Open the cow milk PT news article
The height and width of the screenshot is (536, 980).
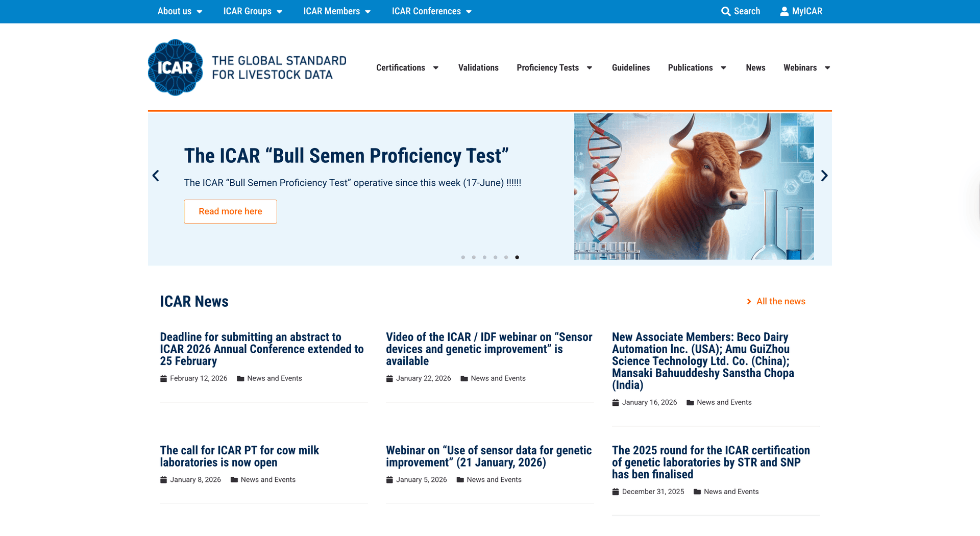(239, 456)
